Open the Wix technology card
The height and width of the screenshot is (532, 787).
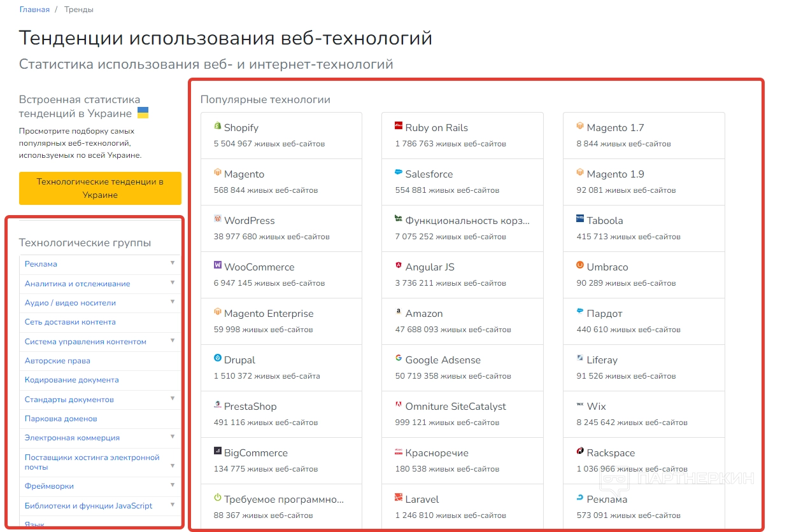pos(644,414)
